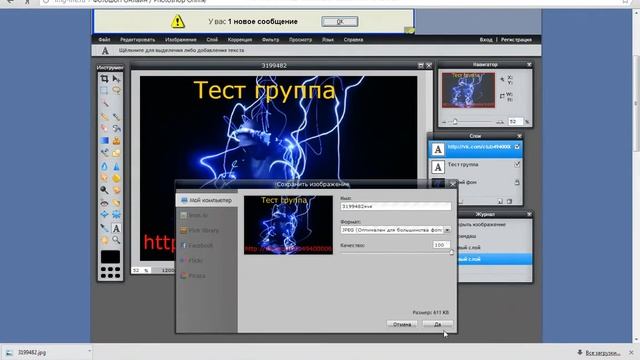
Task: Select the Spot Heal tool
Action: pos(116,203)
